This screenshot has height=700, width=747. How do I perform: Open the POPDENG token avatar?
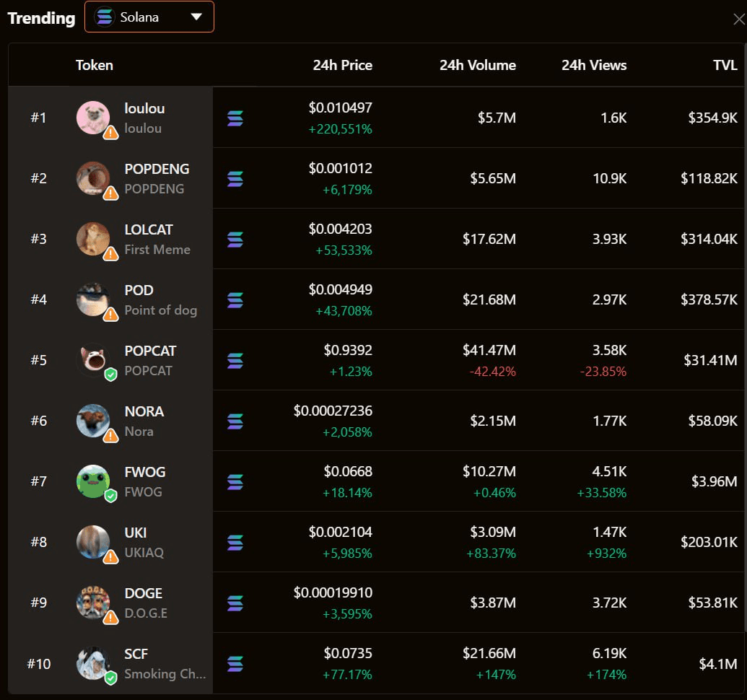pyautogui.click(x=93, y=178)
